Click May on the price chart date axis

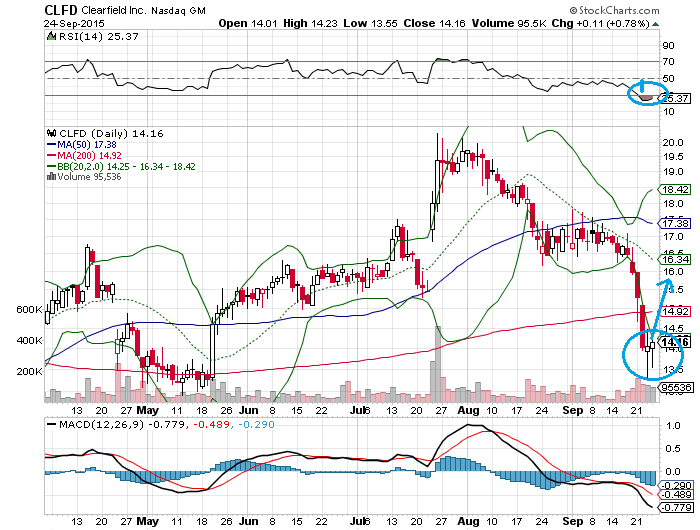(147, 410)
